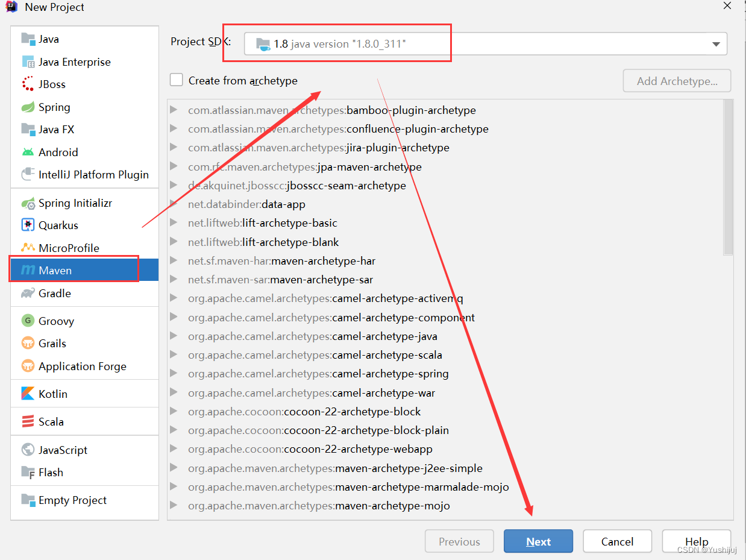Click the MicroProfile icon
The width and height of the screenshot is (746, 560).
28,248
